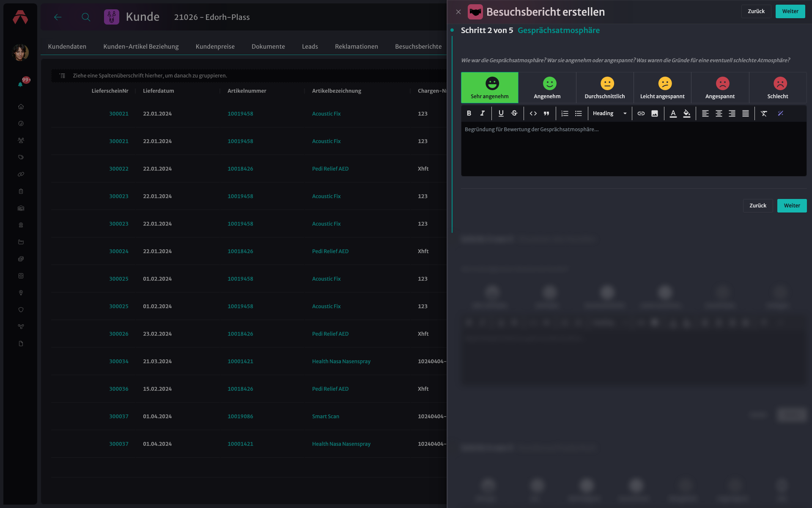Image resolution: width=812 pixels, height=508 pixels.
Task: Insert image via toolbar icon
Action: point(655,113)
